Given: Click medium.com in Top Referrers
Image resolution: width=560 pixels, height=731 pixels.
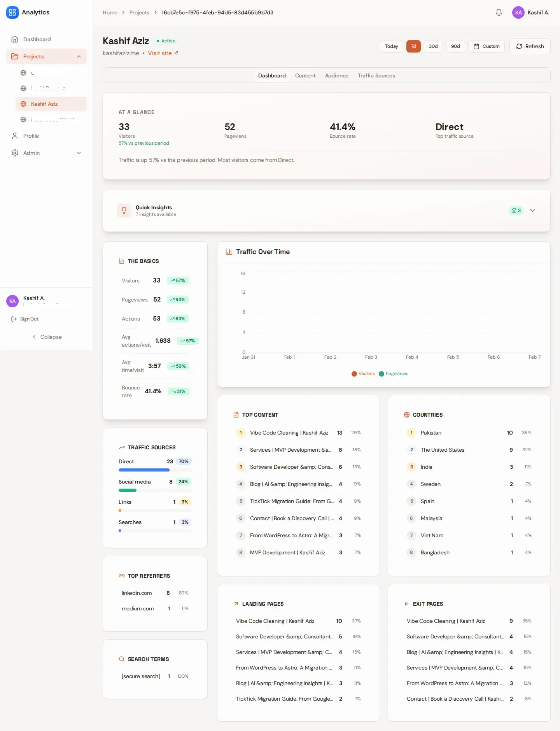Looking at the screenshot, I should pyautogui.click(x=138, y=608).
